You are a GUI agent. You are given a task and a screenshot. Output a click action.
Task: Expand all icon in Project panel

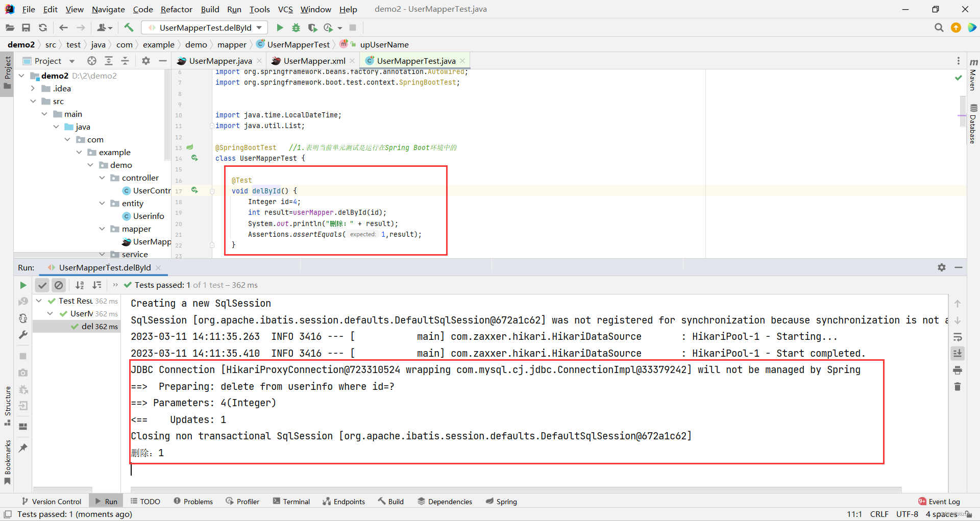(109, 61)
